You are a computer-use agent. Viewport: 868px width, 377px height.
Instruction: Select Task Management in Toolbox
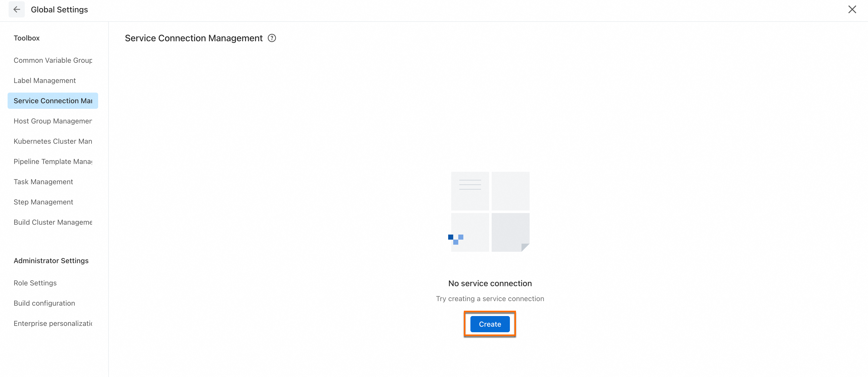point(44,182)
